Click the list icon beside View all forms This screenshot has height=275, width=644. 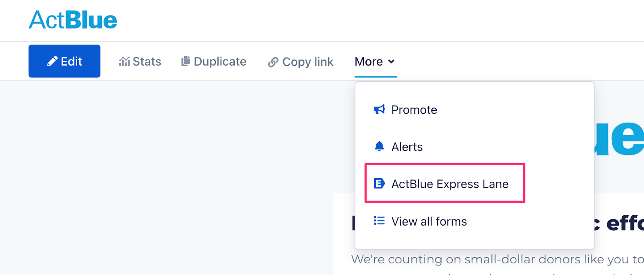[x=379, y=221]
